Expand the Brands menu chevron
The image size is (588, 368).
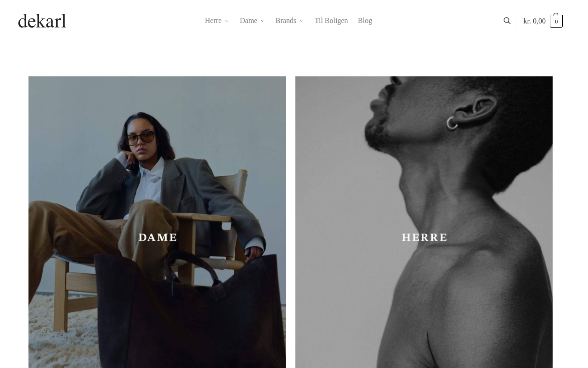[302, 21]
